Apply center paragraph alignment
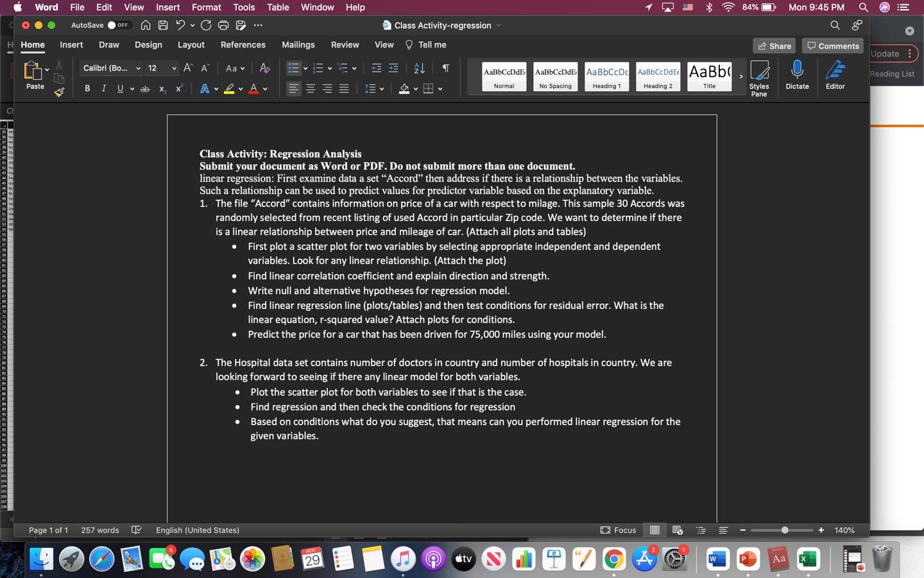The height and width of the screenshot is (578, 924). pos(311,89)
